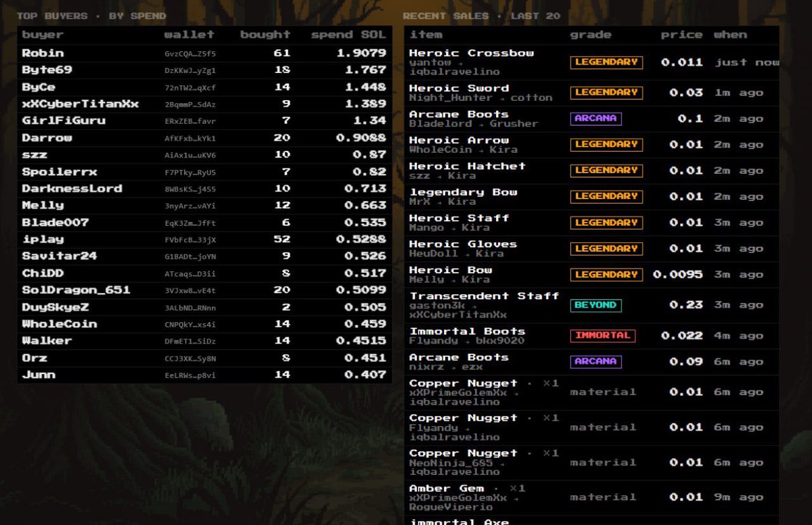
Task: Select buyer Robin in top buyers
Action: (x=43, y=53)
